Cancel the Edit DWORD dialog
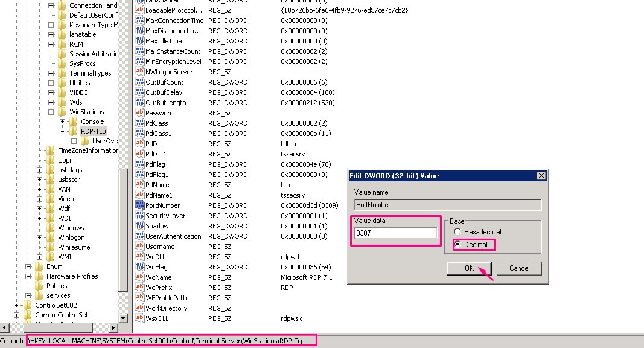This screenshot has height=348, width=644. [x=519, y=268]
